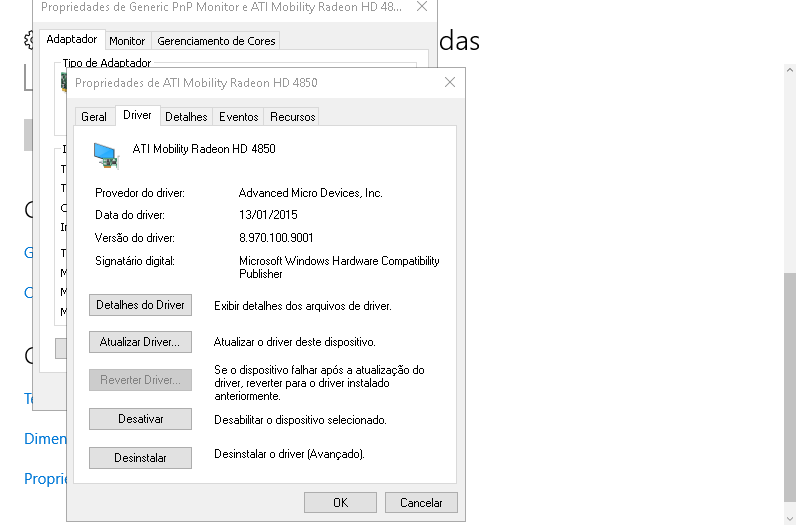796x525 pixels.
Task: Click the 'Data do driver:' label
Action: [x=129, y=215]
